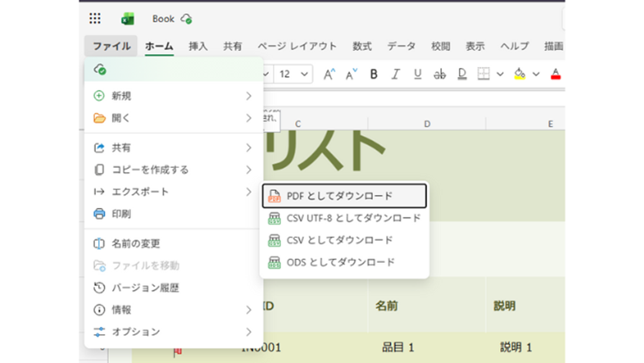The height and width of the screenshot is (363, 644).
Task: Toggle bold formatting
Action: tap(373, 74)
